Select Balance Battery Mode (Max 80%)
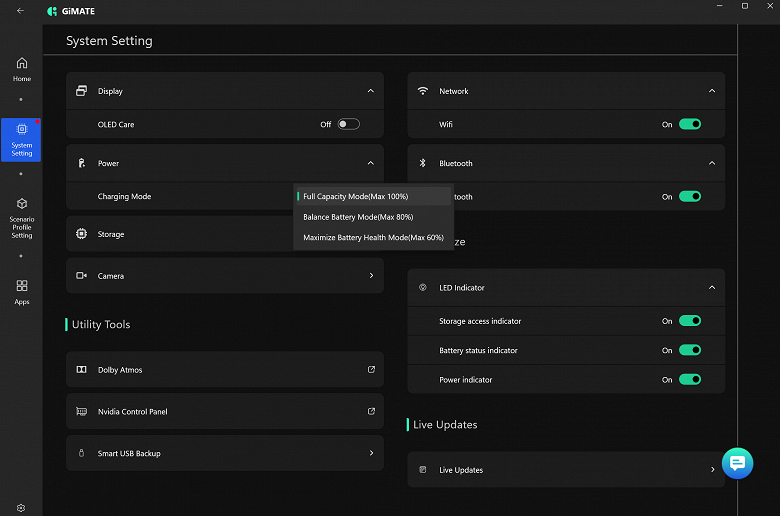780x516 pixels. point(358,217)
